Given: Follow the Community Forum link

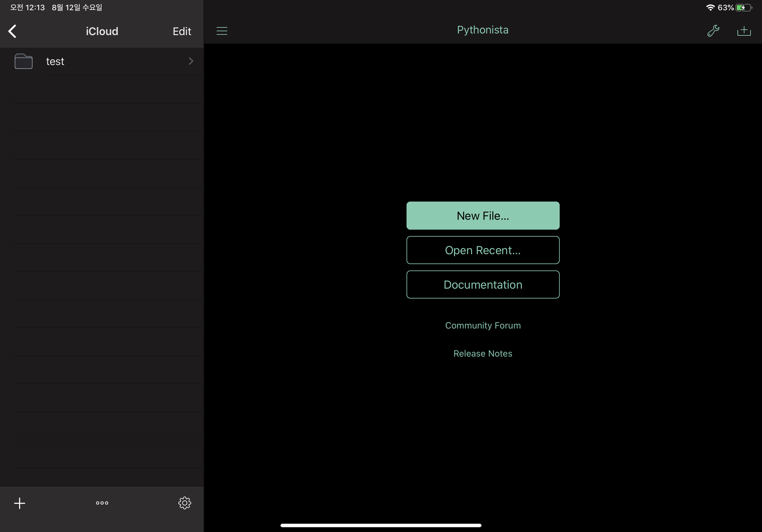Looking at the screenshot, I should pyautogui.click(x=482, y=325).
